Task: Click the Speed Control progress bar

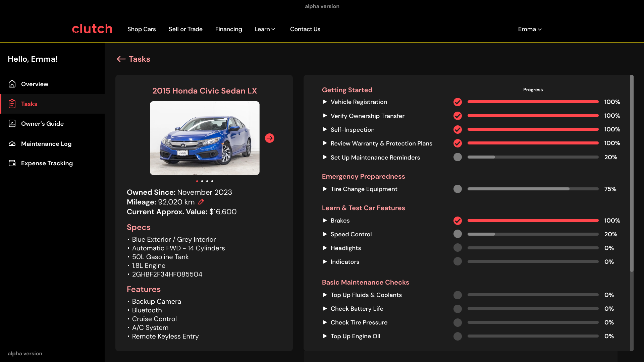Action: (x=533, y=234)
